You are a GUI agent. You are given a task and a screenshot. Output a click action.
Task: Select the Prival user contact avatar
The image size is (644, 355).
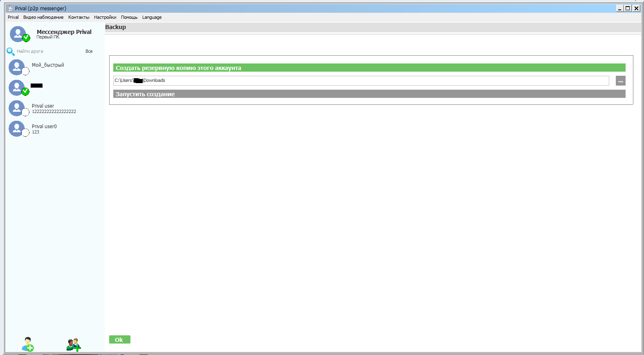[x=17, y=108]
